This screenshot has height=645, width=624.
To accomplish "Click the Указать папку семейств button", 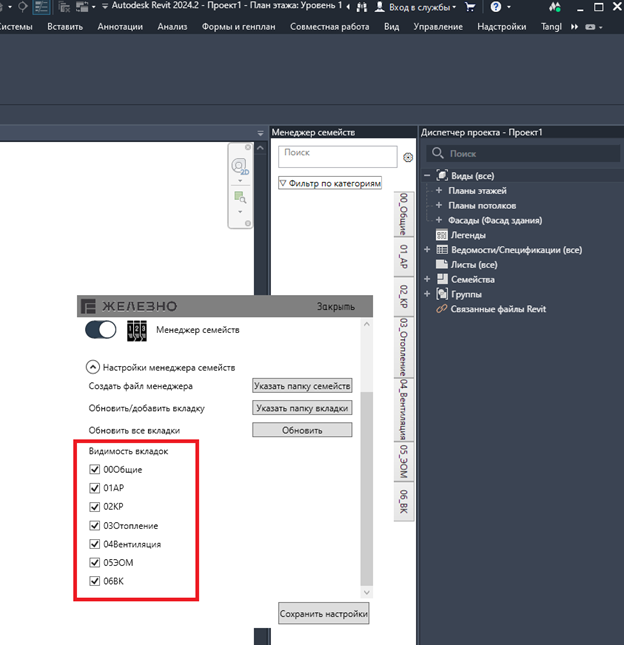I will pos(302,386).
